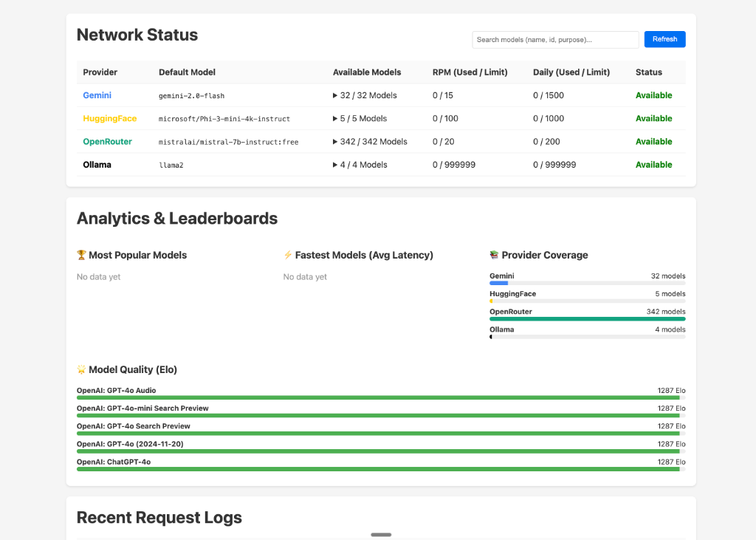
Task: Focus the Search models input field
Action: click(x=555, y=40)
